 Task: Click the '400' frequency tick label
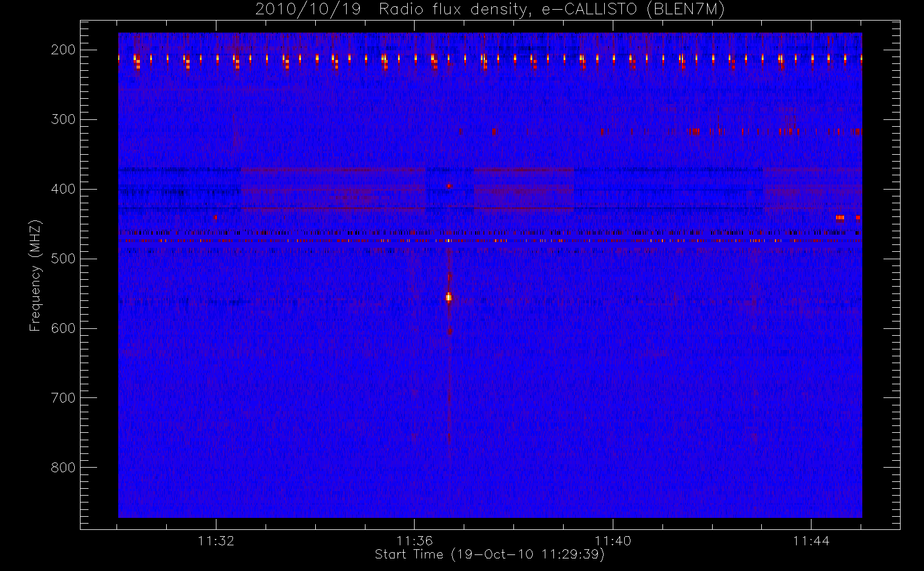(x=63, y=189)
